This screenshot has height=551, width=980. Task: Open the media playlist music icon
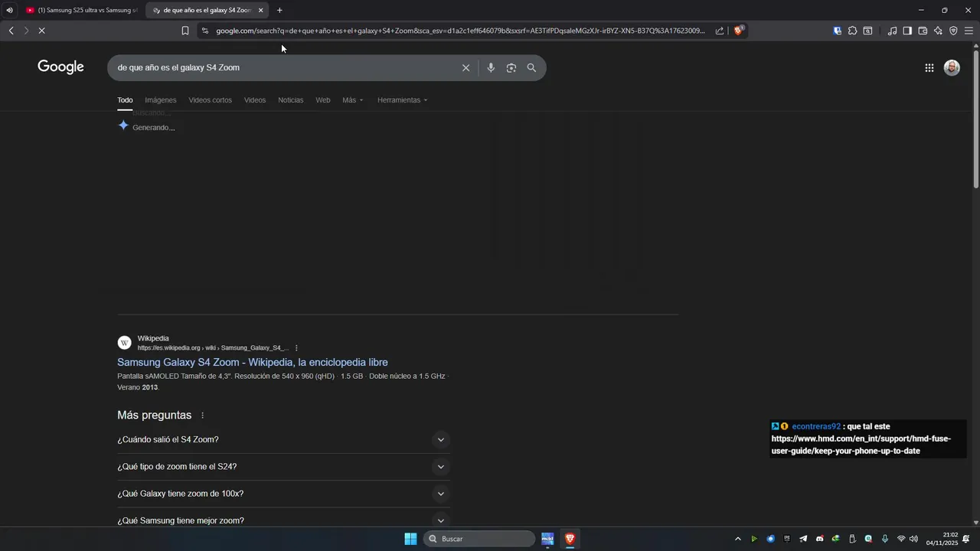[x=892, y=31]
